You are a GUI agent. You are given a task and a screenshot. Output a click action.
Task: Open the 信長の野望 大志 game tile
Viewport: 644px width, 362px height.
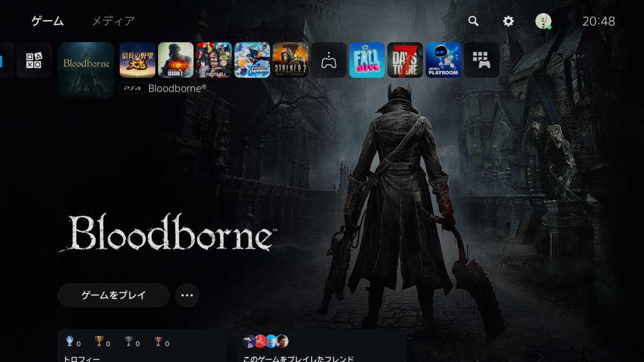pyautogui.click(x=137, y=60)
